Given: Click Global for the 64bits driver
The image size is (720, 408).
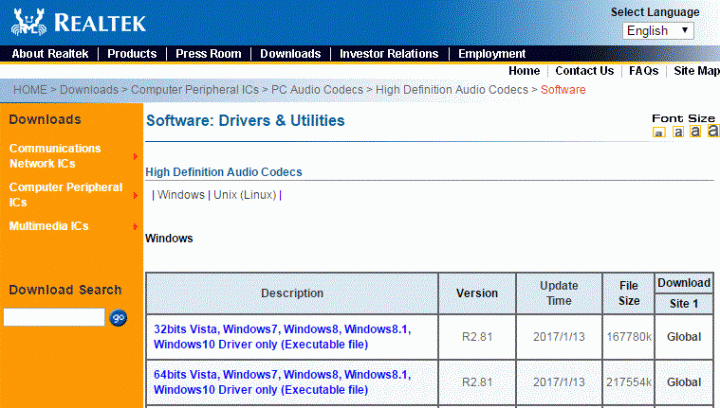Looking at the screenshot, I should coord(684,382).
